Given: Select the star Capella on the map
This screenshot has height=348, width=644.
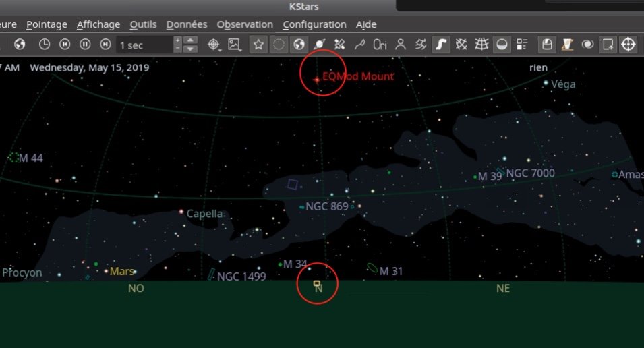Looking at the screenshot, I should [181, 212].
